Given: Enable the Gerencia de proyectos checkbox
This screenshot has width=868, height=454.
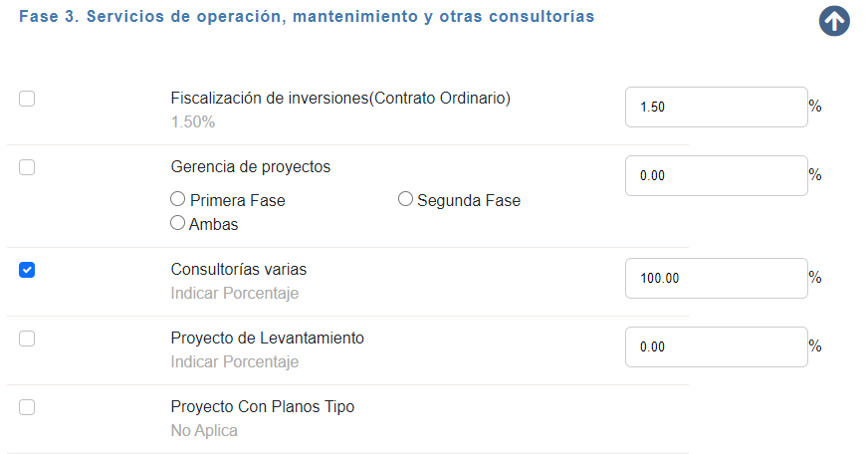Looking at the screenshot, I should tap(27, 167).
